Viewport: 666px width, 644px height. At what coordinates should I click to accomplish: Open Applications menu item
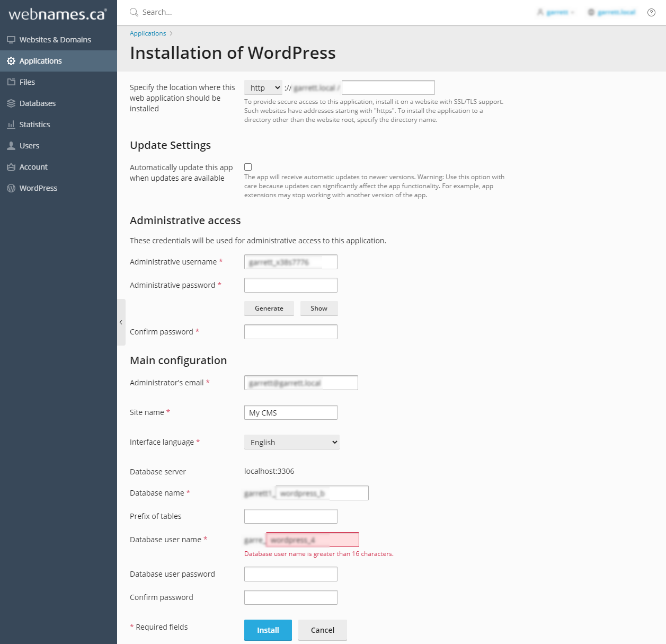pos(58,61)
